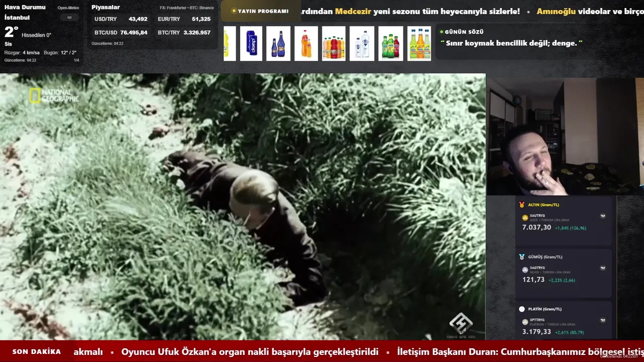The image size is (644, 362).
Task: Click the BTC/TRY 3.326.957 rate cell
Action: pos(184,33)
